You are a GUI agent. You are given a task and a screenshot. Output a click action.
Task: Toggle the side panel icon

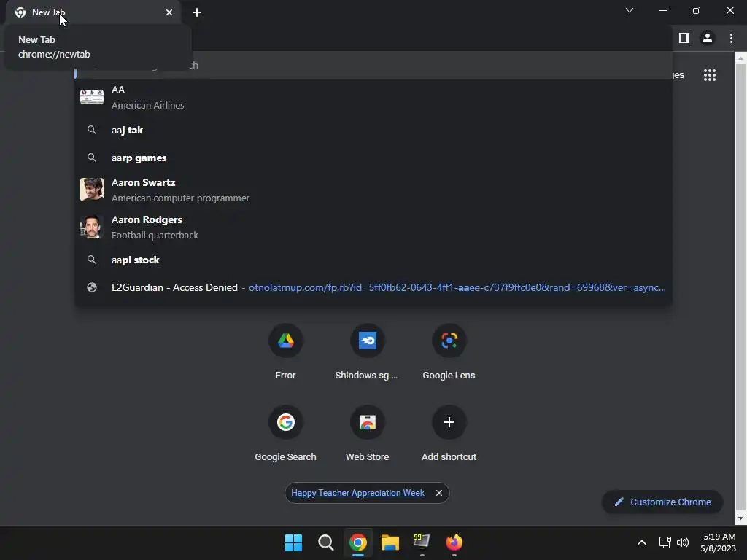pos(684,38)
